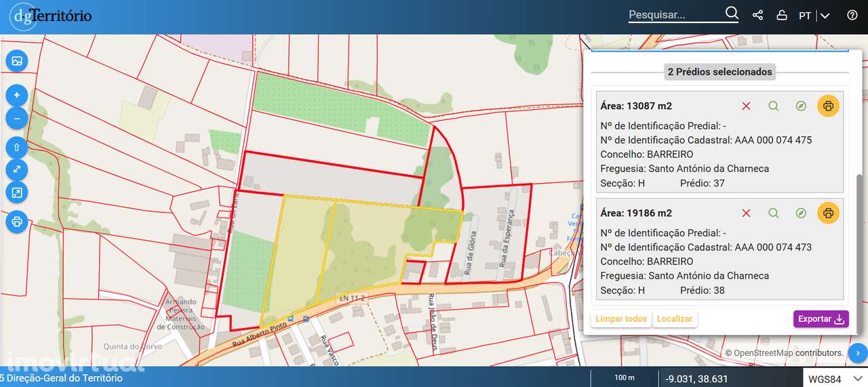This screenshot has height=387, width=868.
Task: Click the search magnifier icon in the header
Action: pyautogui.click(x=732, y=14)
